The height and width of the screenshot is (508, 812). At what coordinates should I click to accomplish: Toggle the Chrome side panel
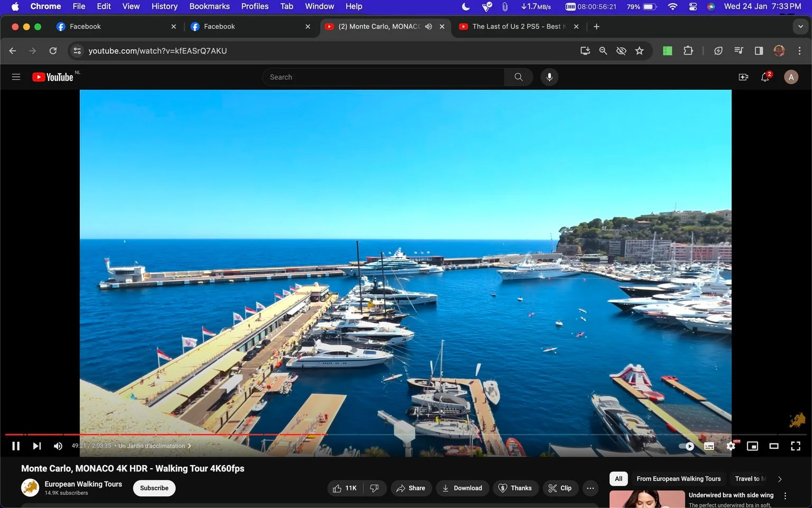pyautogui.click(x=759, y=51)
